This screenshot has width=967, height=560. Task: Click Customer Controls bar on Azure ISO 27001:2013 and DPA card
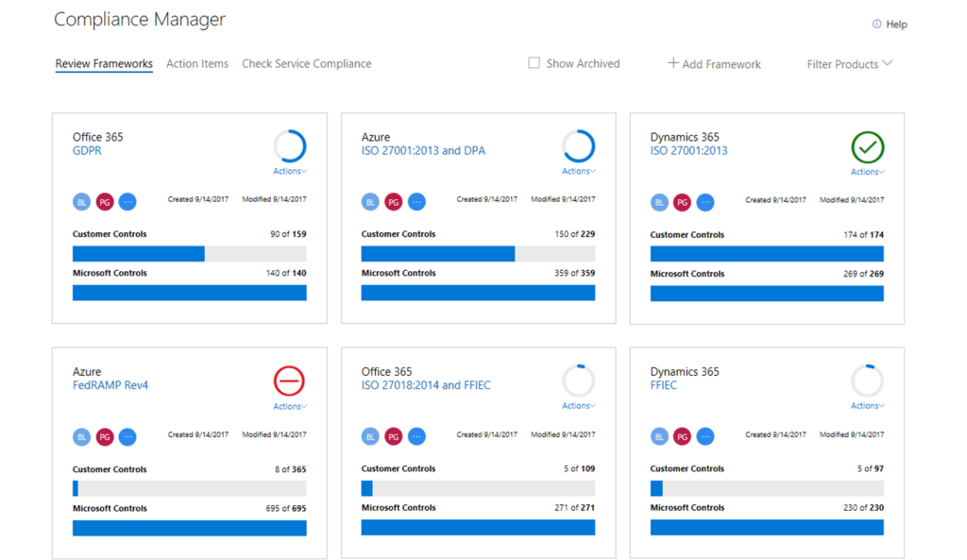(478, 253)
